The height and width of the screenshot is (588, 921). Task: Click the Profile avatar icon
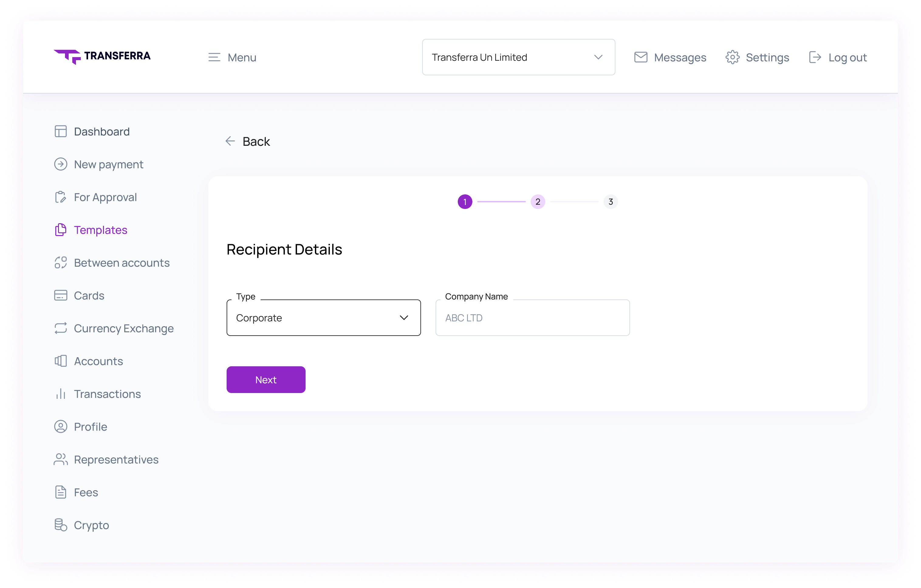pyautogui.click(x=60, y=427)
